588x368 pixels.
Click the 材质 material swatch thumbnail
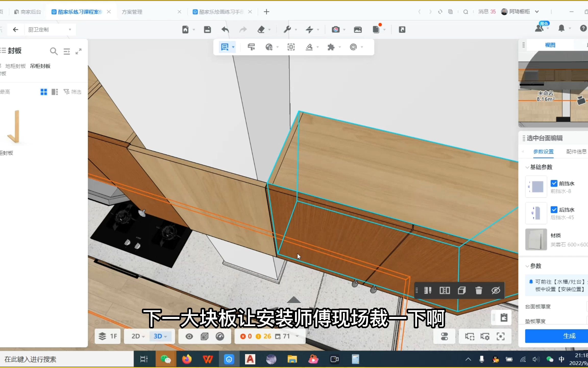[x=536, y=239]
